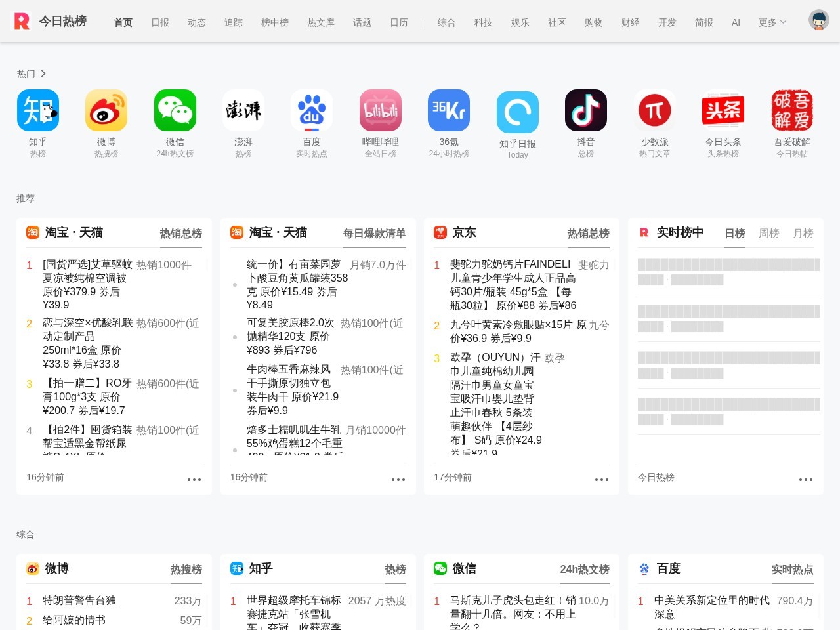
Task: Open more options on 每日爆款清单 card
Action: 398,480
